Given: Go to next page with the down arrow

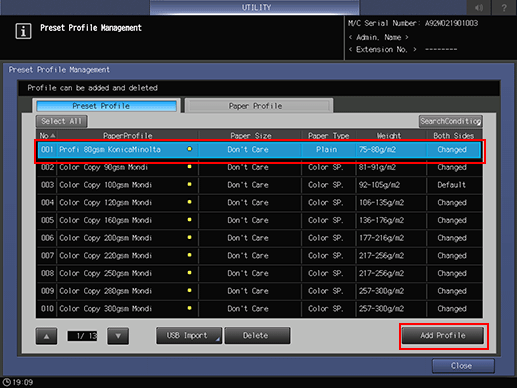Looking at the screenshot, I should [x=118, y=336].
